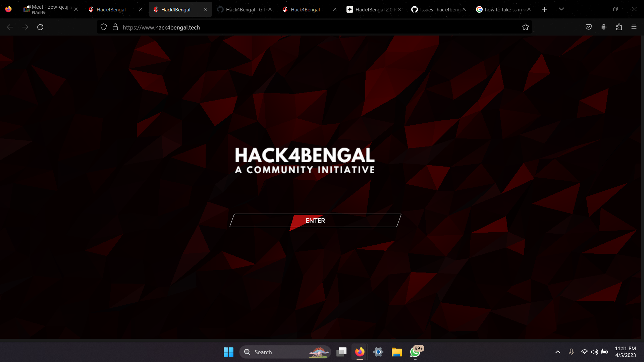Open the volume control

point(595,352)
